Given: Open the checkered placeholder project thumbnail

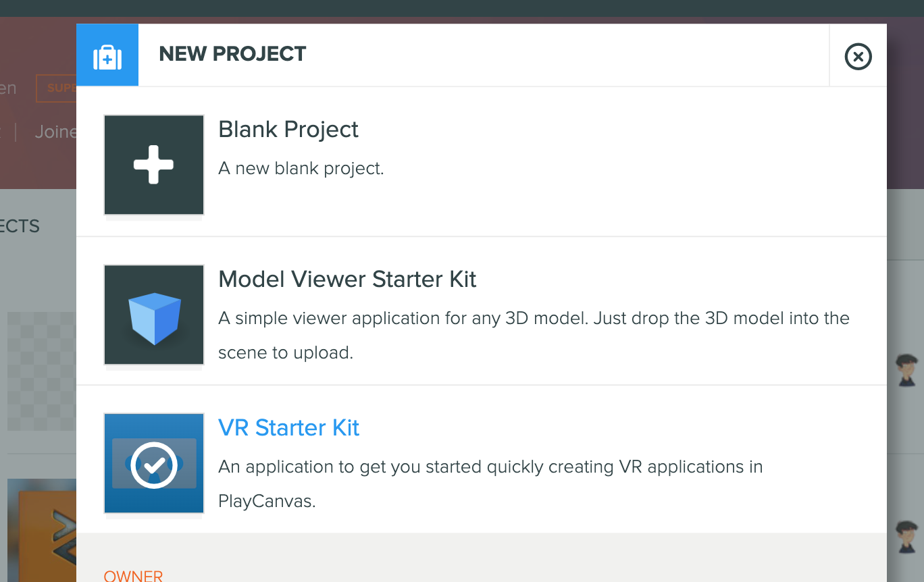Looking at the screenshot, I should click(x=42, y=371).
